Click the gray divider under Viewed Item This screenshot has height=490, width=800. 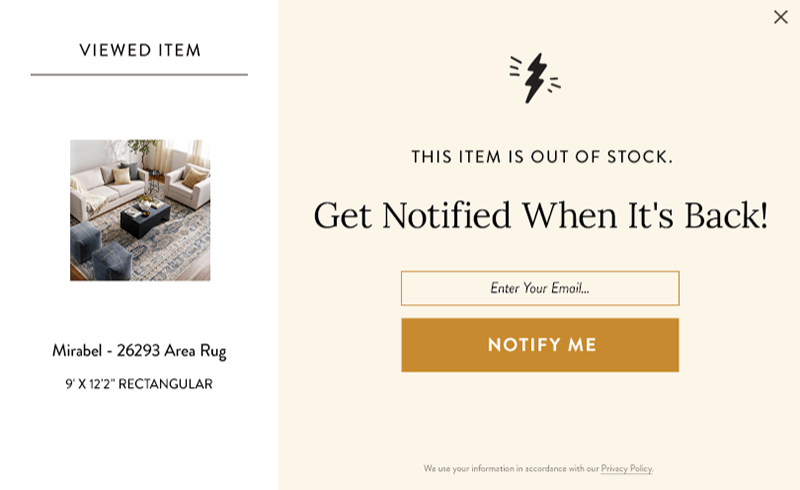[139, 74]
